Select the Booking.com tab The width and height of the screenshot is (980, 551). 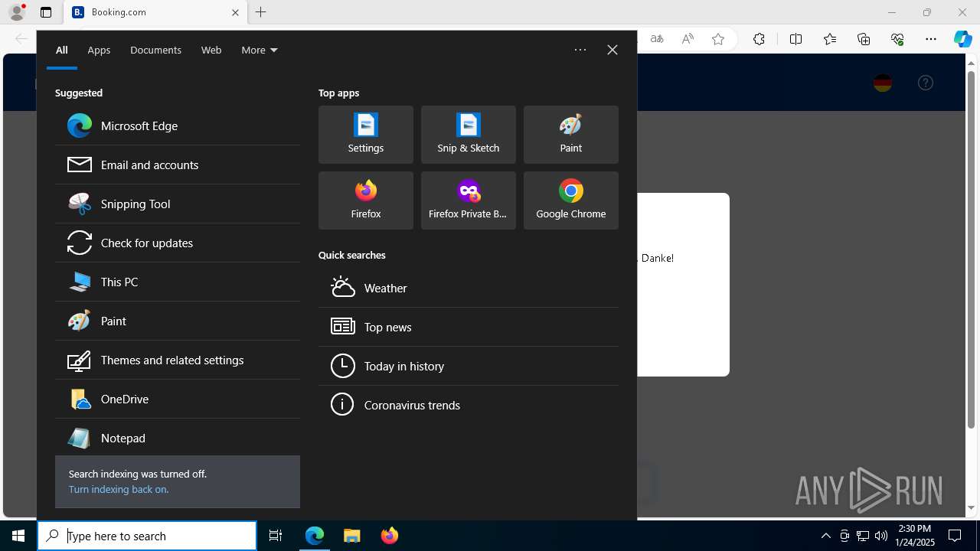pyautogui.click(x=156, y=12)
